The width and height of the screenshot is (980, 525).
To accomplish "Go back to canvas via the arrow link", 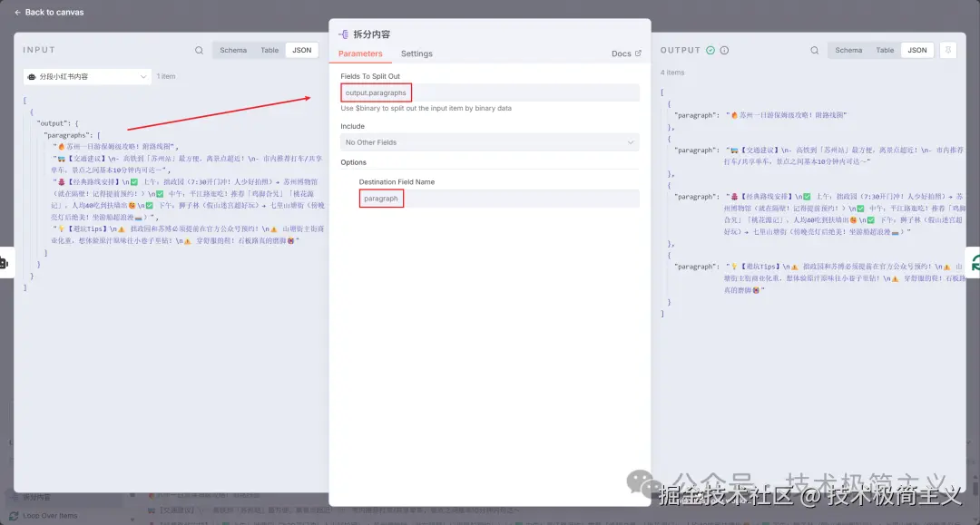I will tap(49, 12).
